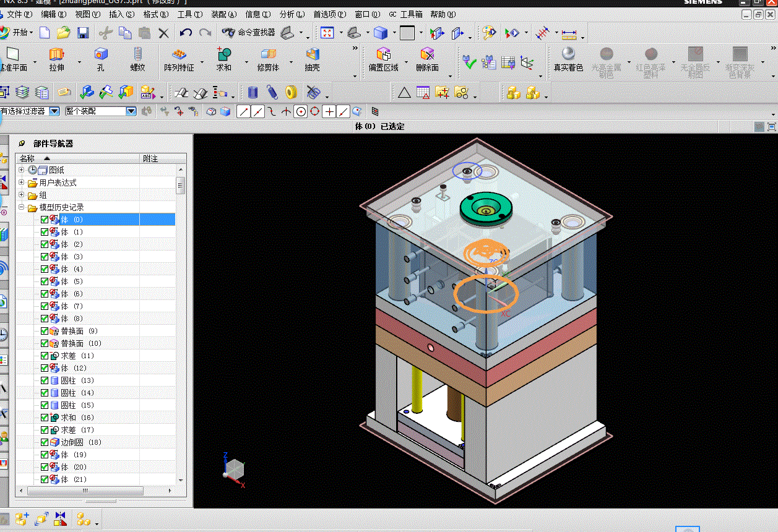
Task: Click the yellow gear ring icon
Action: point(292,93)
